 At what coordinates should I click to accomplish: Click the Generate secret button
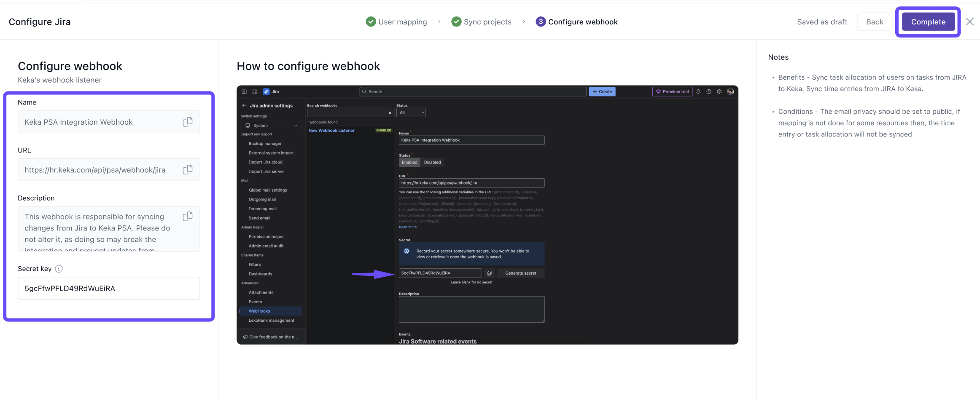click(521, 273)
